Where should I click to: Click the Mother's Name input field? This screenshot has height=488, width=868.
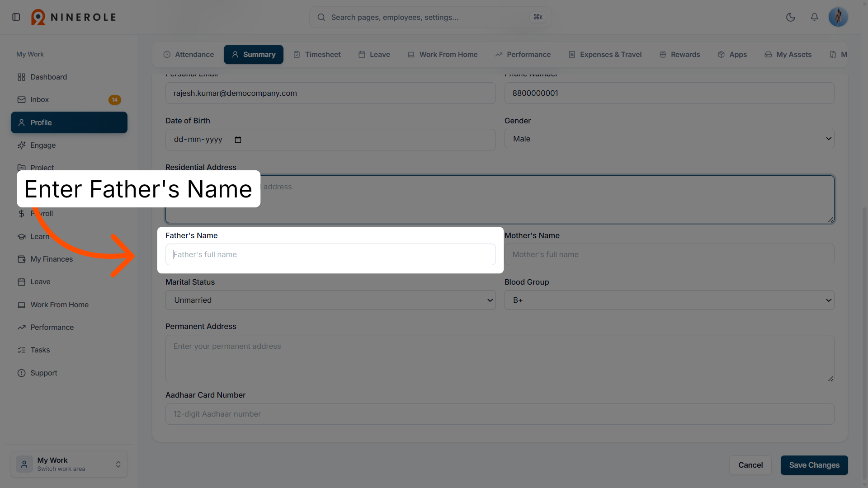coord(669,254)
